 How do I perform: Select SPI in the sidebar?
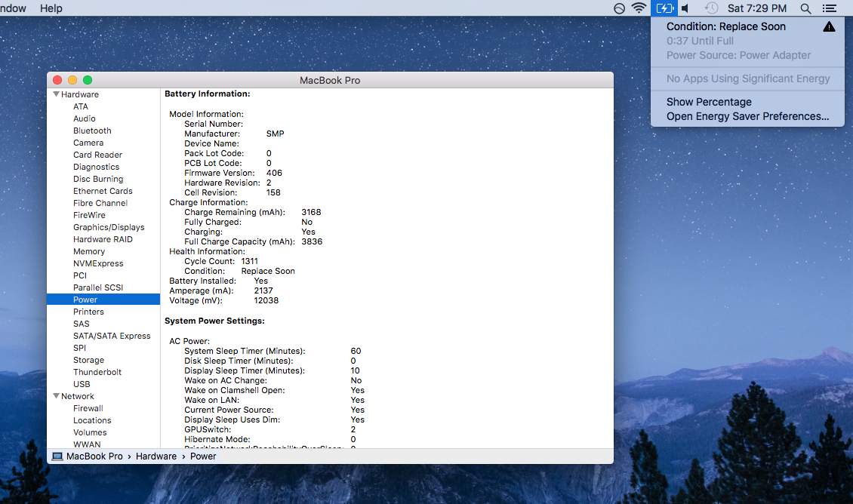tap(79, 348)
